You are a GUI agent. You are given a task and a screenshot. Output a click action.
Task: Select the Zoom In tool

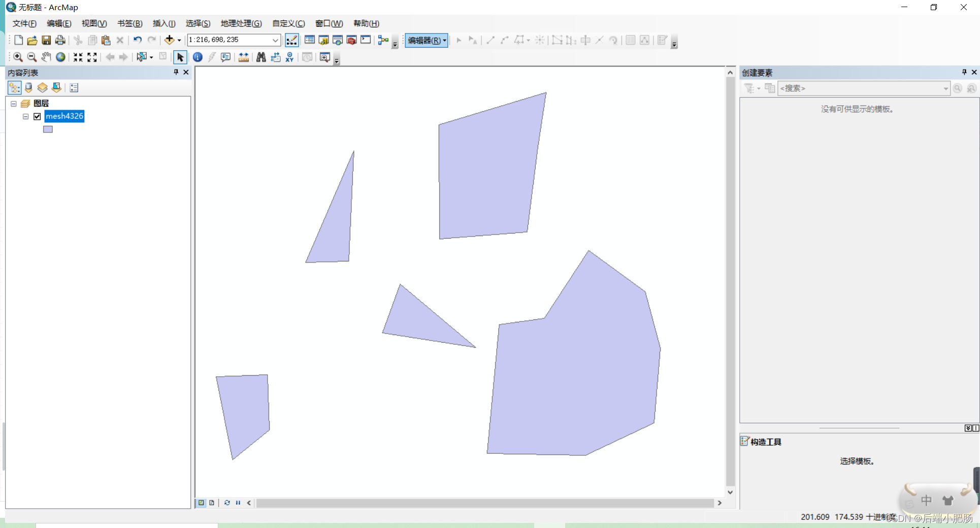point(18,57)
